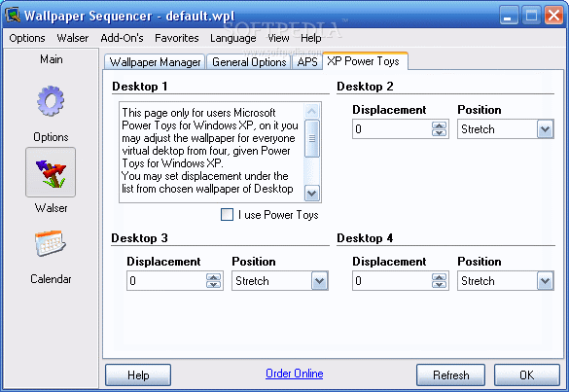569x392 pixels.
Task: Select the Walser signpost icon
Action: (x=51, y=172)
